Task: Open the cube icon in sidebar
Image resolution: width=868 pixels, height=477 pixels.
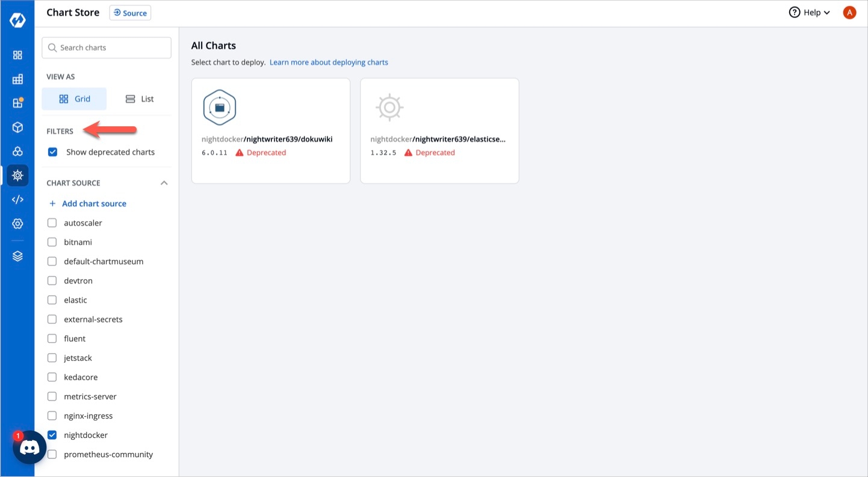Action: pos(17,128)
